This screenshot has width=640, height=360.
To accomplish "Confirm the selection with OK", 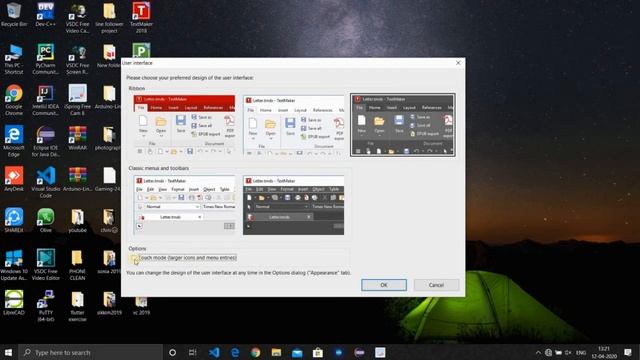I will coord(384,285).
